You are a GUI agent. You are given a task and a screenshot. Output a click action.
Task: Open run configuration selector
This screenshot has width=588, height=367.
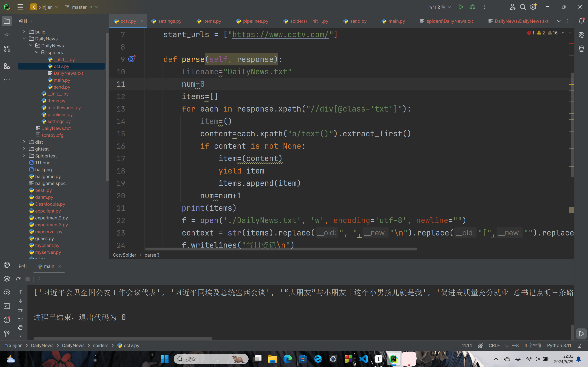pyautogui.click(x=439, y=7)
